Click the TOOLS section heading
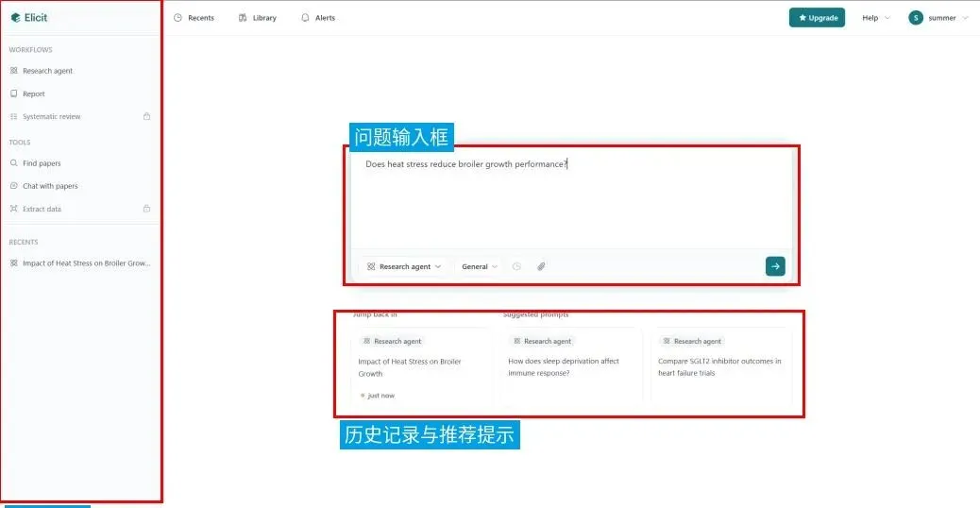 [x=20, y=143]
